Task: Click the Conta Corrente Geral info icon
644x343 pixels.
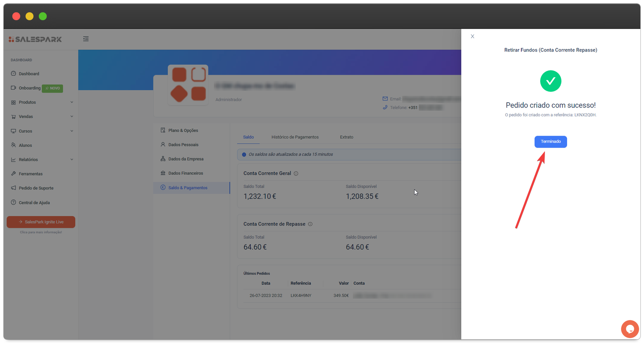Action: click(x=296, y=174)
